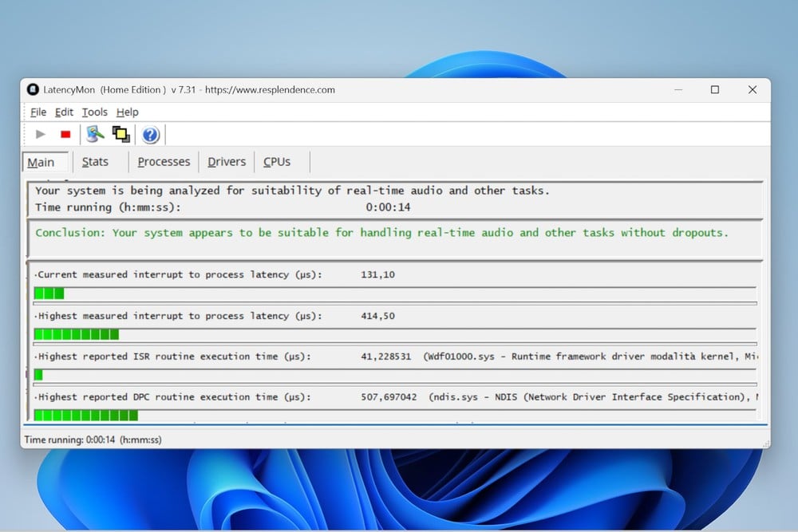Open help with the blue question mark icon
Viewport: 798px width, 532px height.
click(150, 135)
